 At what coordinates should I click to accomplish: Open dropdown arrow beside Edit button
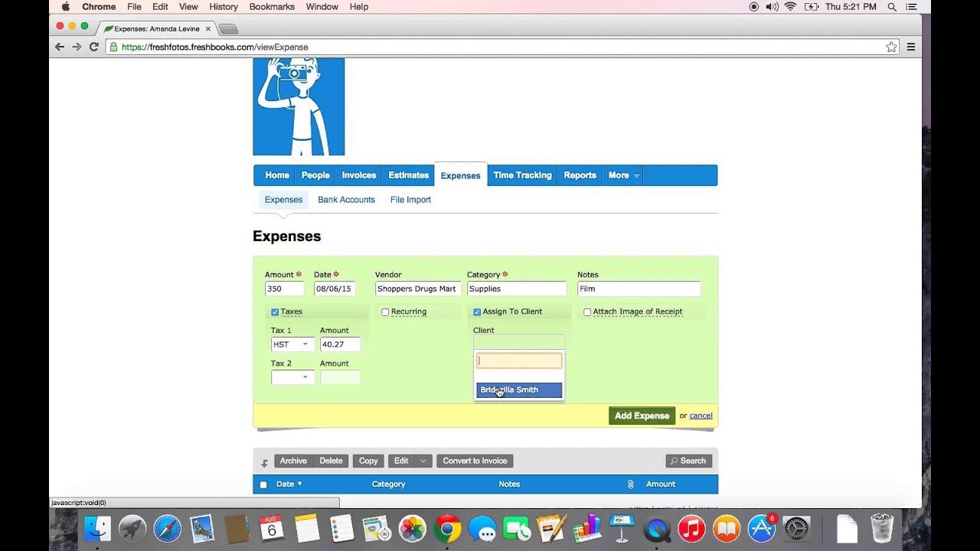pyautogui.click(x=423, y=461)
